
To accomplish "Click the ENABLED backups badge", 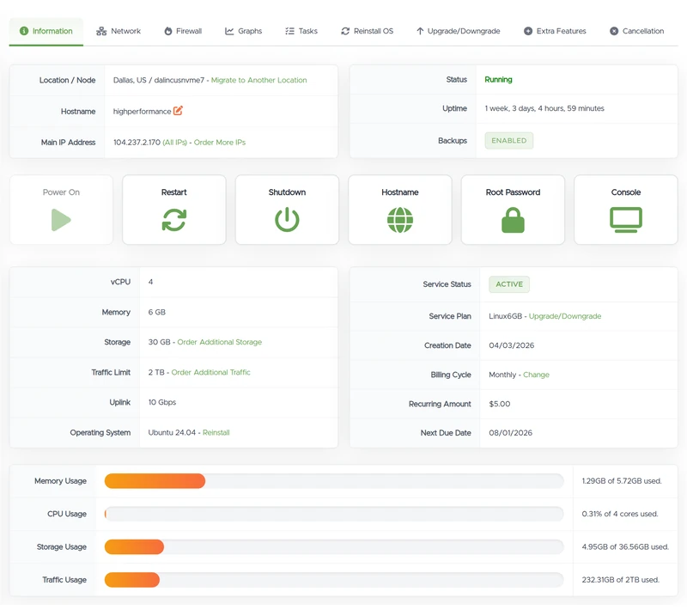I will [x=508, y=141].
